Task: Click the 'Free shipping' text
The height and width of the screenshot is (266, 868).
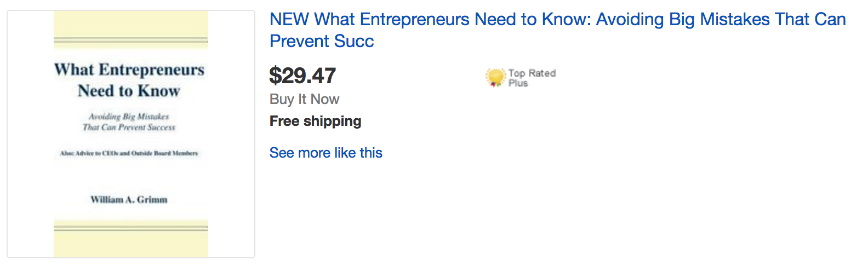Action: [315, 121]
